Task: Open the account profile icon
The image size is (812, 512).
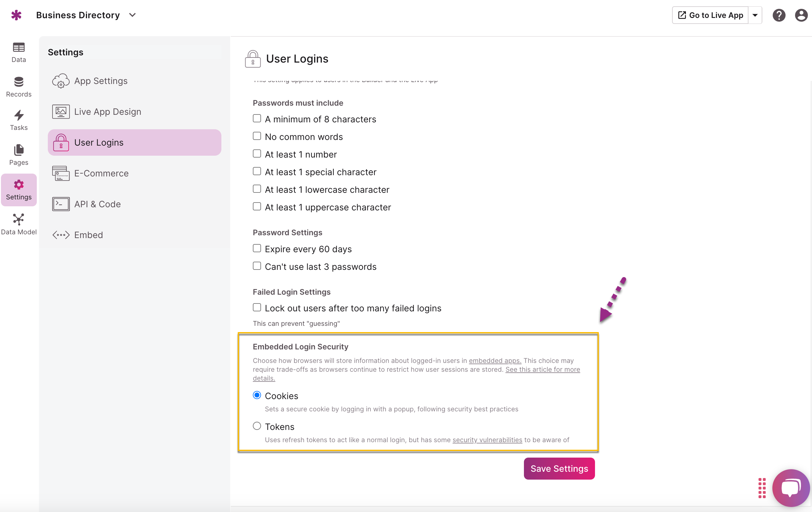Action: [801, 15]
